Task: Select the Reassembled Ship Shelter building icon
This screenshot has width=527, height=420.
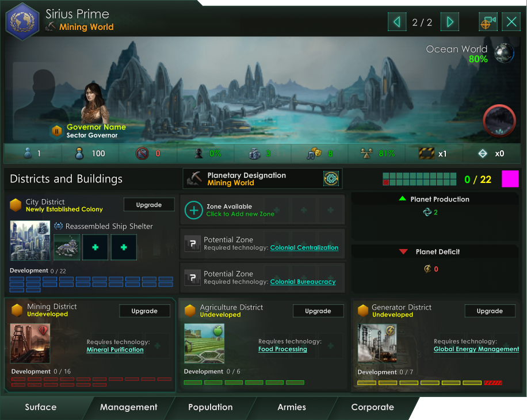Action: point(67,247)
